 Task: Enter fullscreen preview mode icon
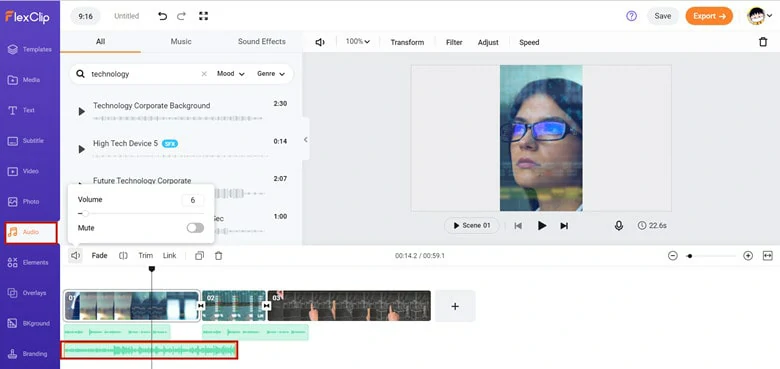tap(203, 16)
